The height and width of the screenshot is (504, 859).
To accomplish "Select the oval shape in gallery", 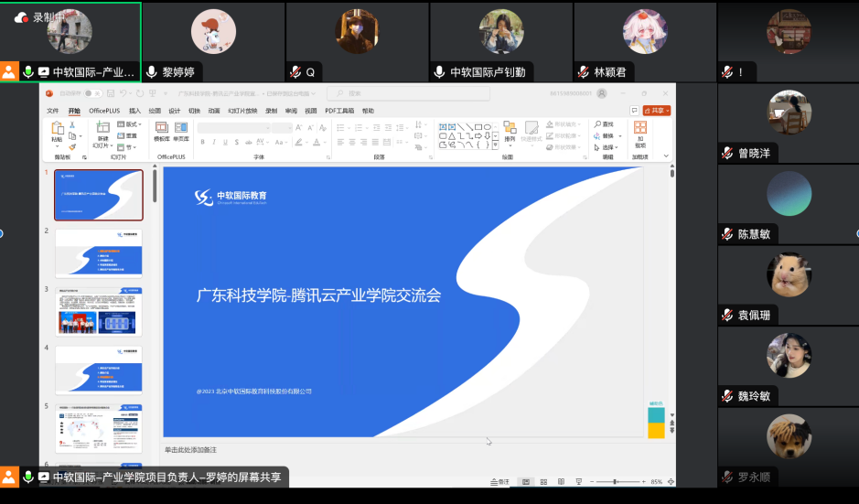I will click(487, 127).
